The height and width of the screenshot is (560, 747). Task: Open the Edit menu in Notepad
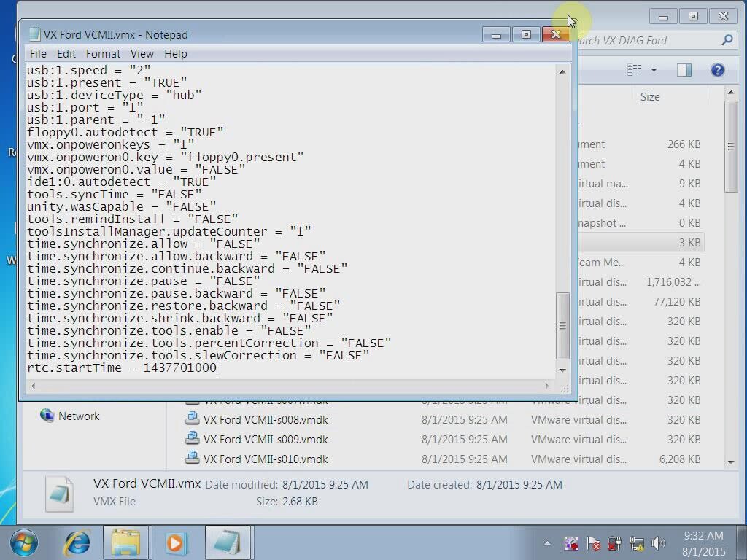point(66,54)
